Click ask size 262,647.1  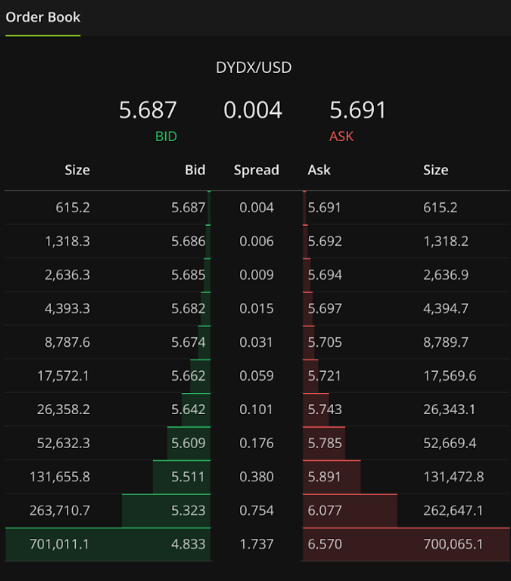[453, 511]
